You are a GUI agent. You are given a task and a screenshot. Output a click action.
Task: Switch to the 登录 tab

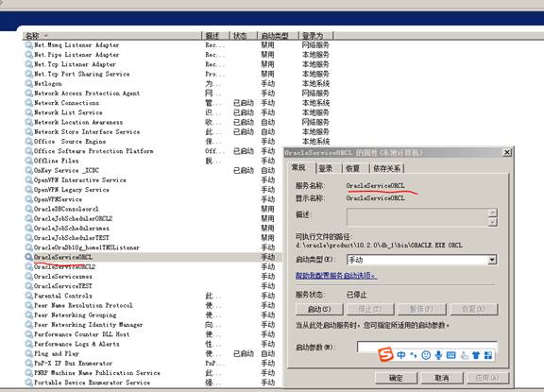(x=326, y=168)
